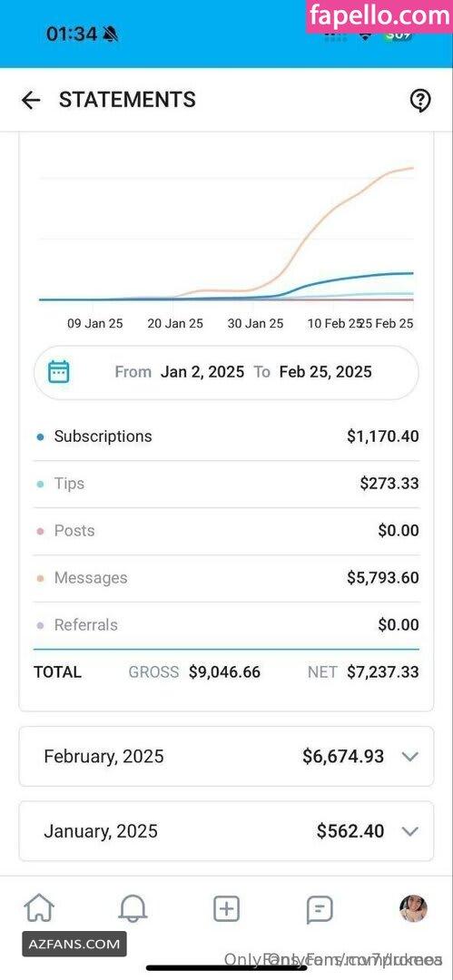453x980 pixels.
Task: Open the messages chat icon
Action: coord(320,909)
